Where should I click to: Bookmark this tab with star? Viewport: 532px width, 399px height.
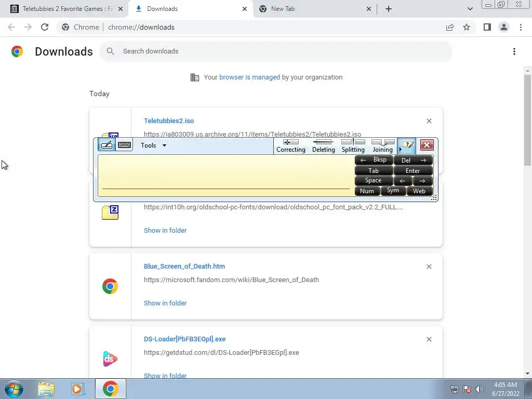tap(467, 27)
